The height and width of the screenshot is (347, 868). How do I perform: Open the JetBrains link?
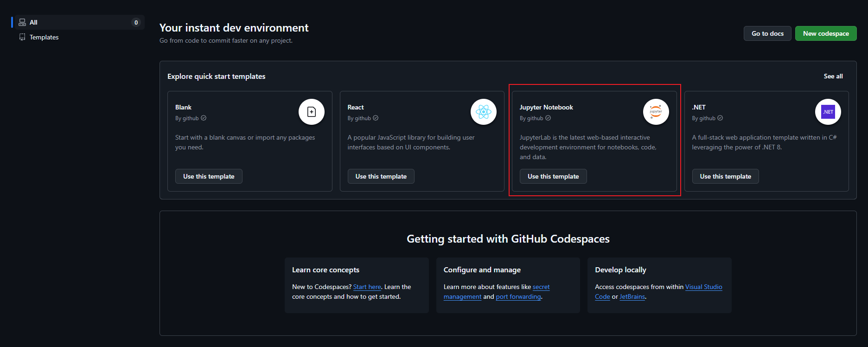632,297
